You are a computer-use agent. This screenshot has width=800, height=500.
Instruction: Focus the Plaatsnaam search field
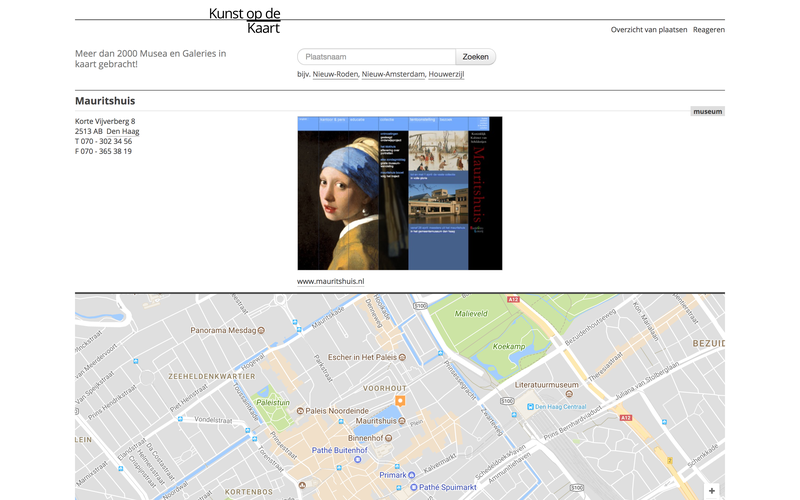pyautogui.click(x=377, y=57)
